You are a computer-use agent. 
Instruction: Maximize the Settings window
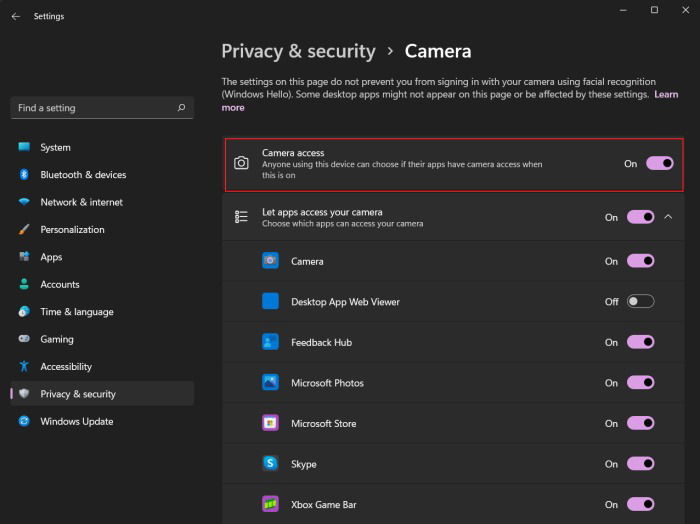(x=654, y=10)
